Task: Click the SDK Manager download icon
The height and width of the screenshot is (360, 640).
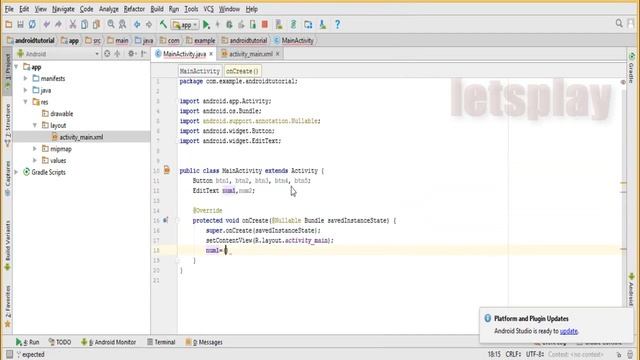Action: [323, 24]
